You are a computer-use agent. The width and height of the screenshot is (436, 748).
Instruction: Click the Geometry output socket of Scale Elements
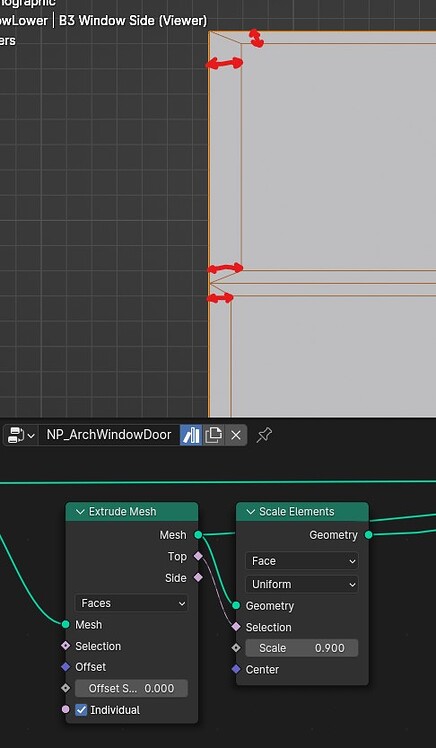click(369, 535)
